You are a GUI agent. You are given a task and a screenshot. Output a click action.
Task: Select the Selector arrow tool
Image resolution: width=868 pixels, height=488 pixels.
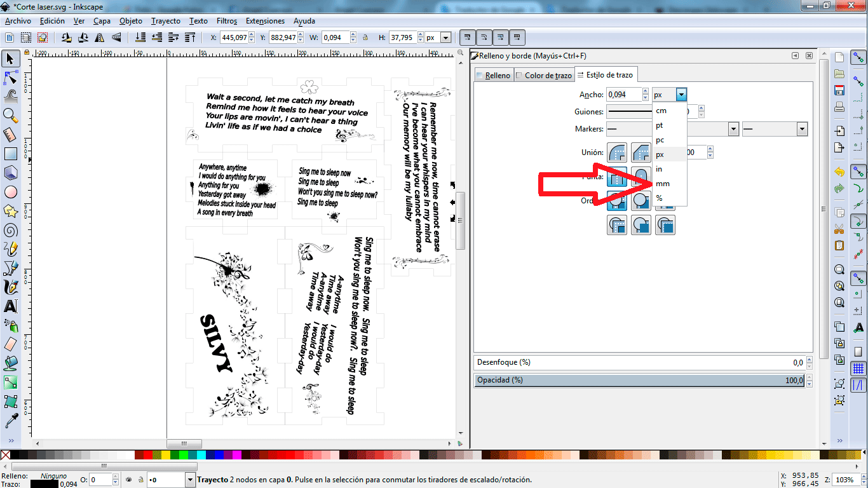point(10,59)
